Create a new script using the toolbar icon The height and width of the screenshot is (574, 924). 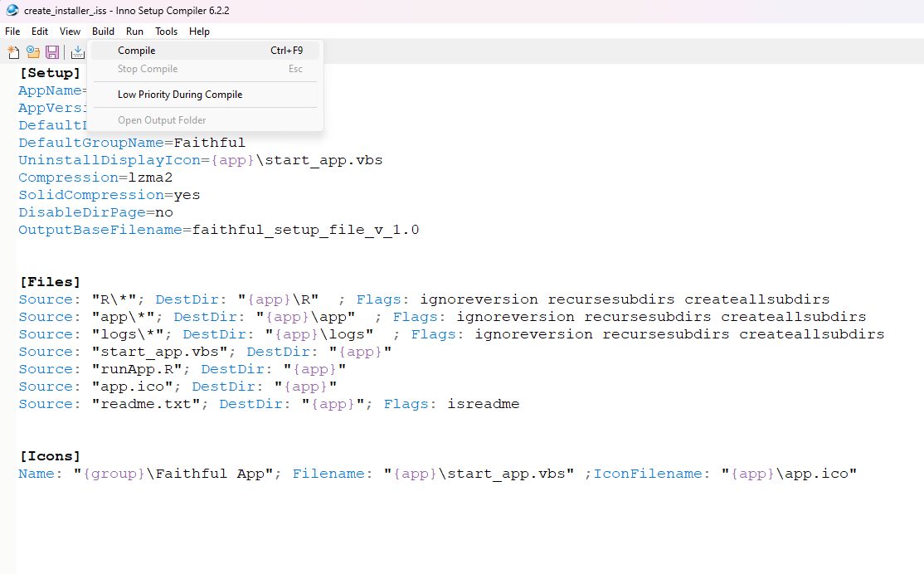click(x=13, y=51)
